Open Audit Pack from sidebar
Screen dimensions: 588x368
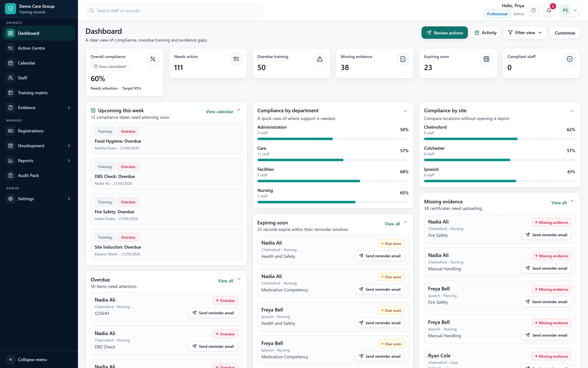[x=39, y=175]
